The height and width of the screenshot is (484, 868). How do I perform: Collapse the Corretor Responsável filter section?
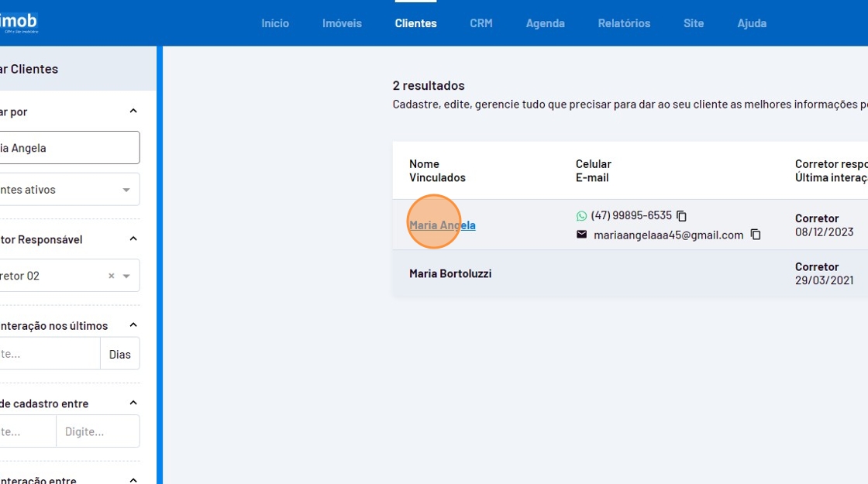click(x=133, y=239)
